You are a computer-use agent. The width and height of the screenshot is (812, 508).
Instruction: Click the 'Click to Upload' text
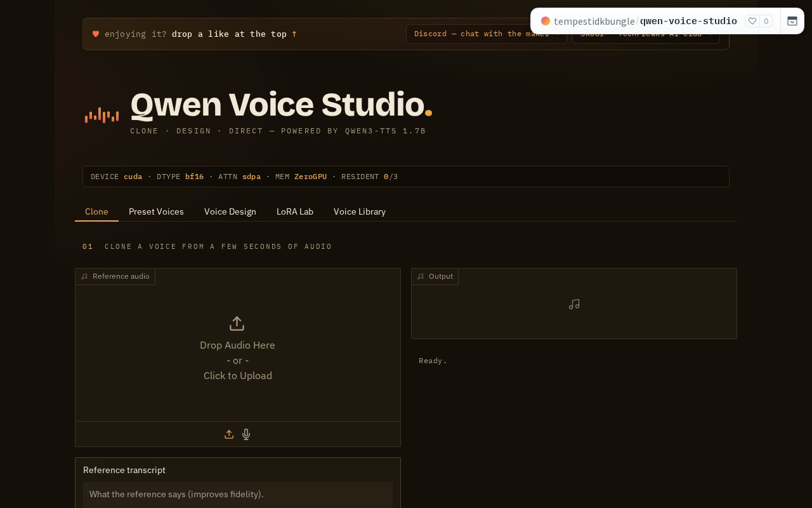click(x=238, y=375)
